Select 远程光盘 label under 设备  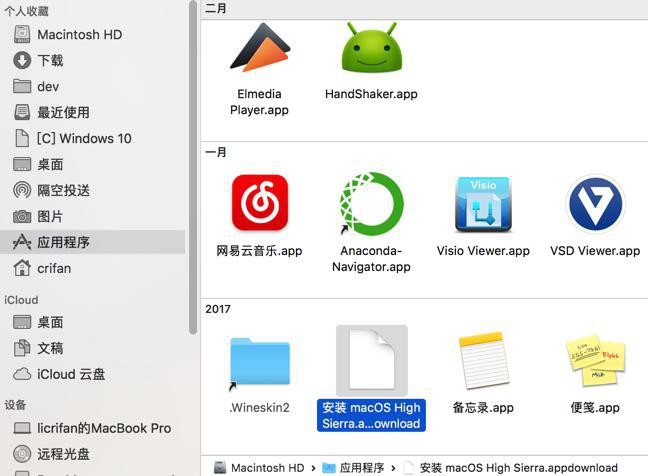63,454
